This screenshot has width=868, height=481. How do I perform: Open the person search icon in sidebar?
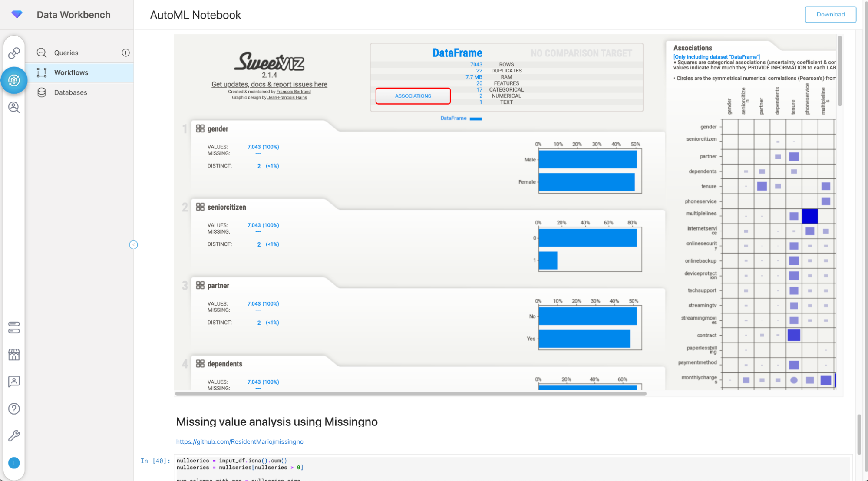(14, 107)
